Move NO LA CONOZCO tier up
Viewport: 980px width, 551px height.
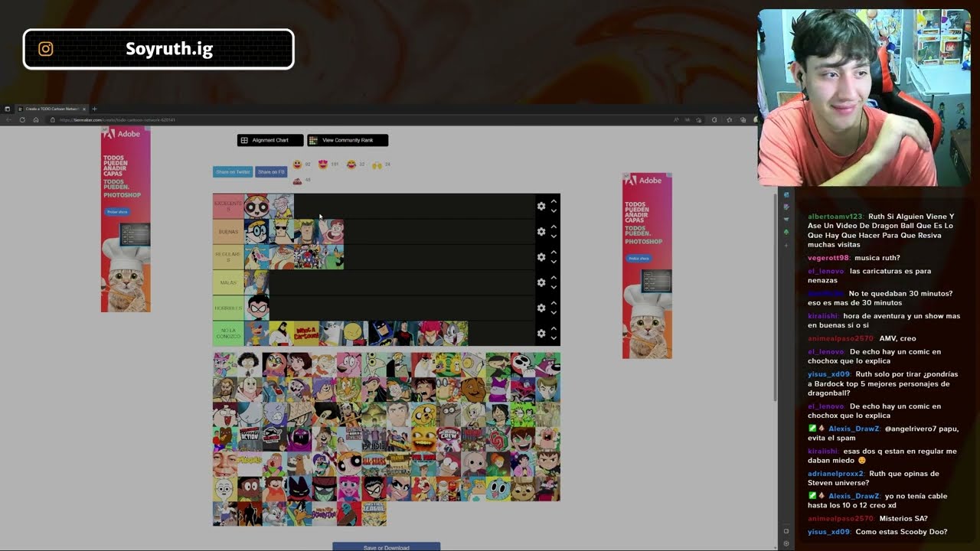coord(554,328)
